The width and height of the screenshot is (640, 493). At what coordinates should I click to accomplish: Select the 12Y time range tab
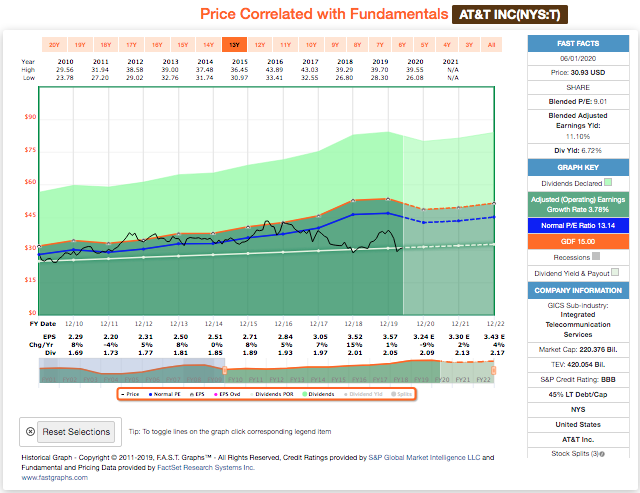pos(260,45)
